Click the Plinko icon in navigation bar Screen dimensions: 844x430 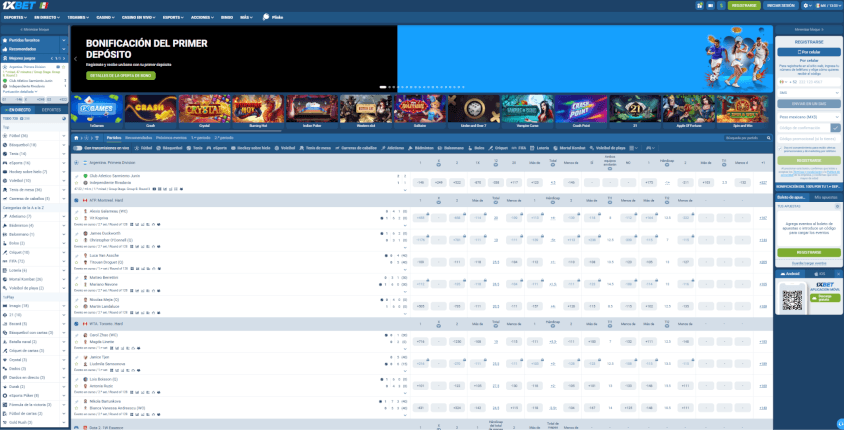[x=266, y=17]
